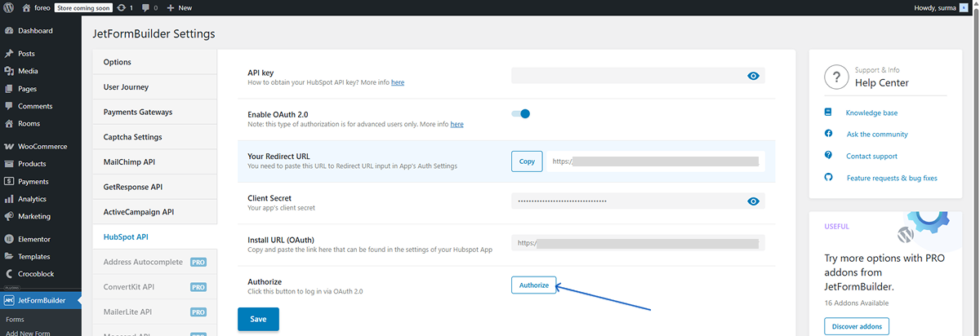Select the HubSpot API tab
Viewport: 980px width, 336px height.
pyautogui.click(x=155, y=237)
